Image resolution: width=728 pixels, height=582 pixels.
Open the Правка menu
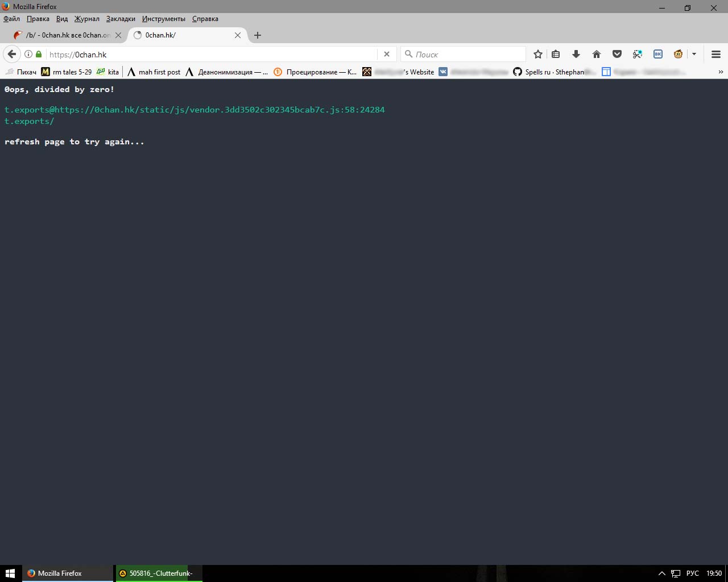pyautogui.click(x=38, y=19)
